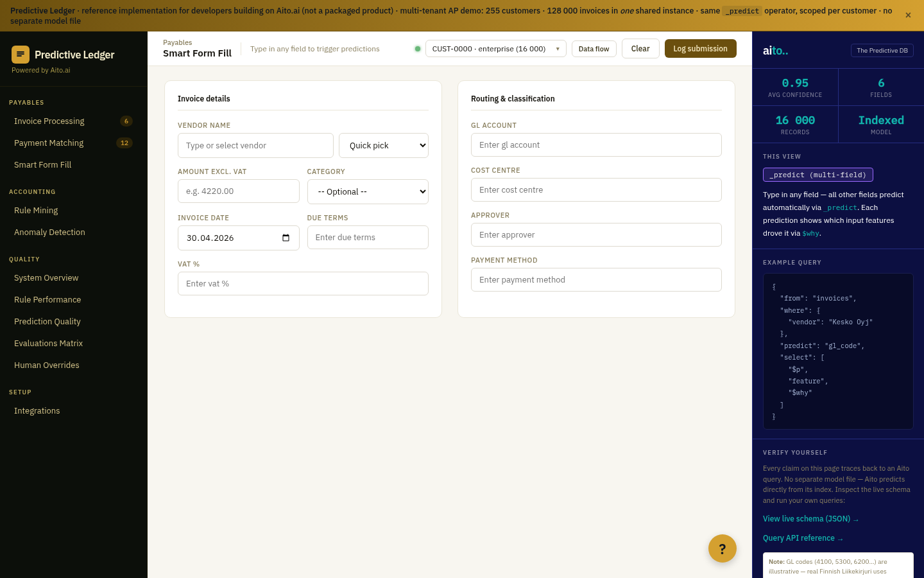Click the Routing & classification heading
This screenshot has height=578, width=924.
click(x=513, y=99)
